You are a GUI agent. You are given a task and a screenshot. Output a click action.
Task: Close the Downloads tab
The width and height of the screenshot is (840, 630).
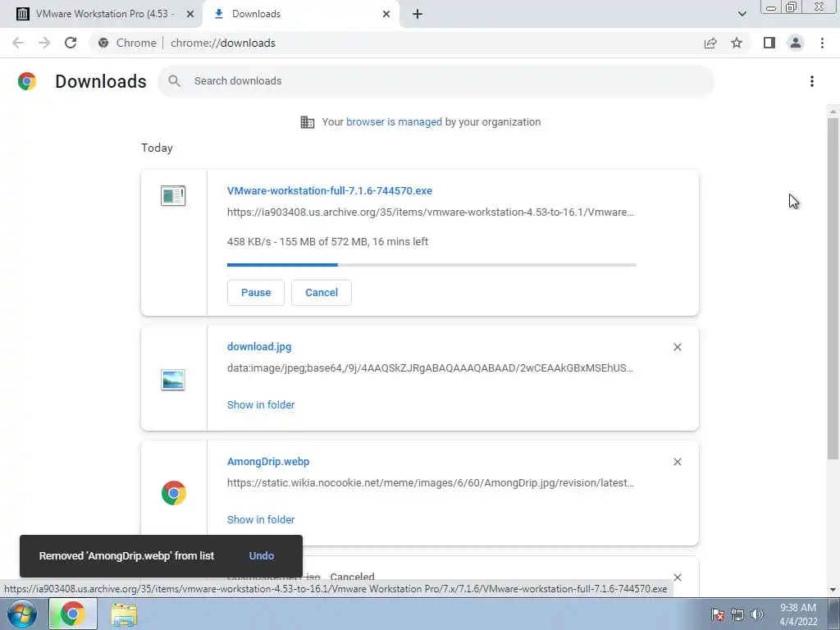coord(386,14)
